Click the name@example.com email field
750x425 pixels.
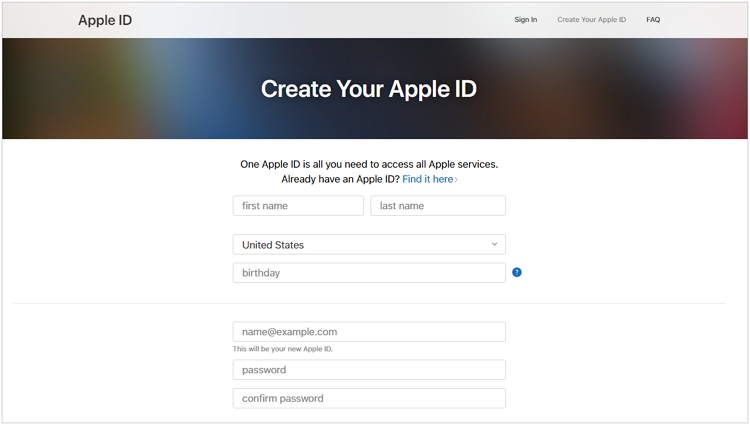[369, 332]
